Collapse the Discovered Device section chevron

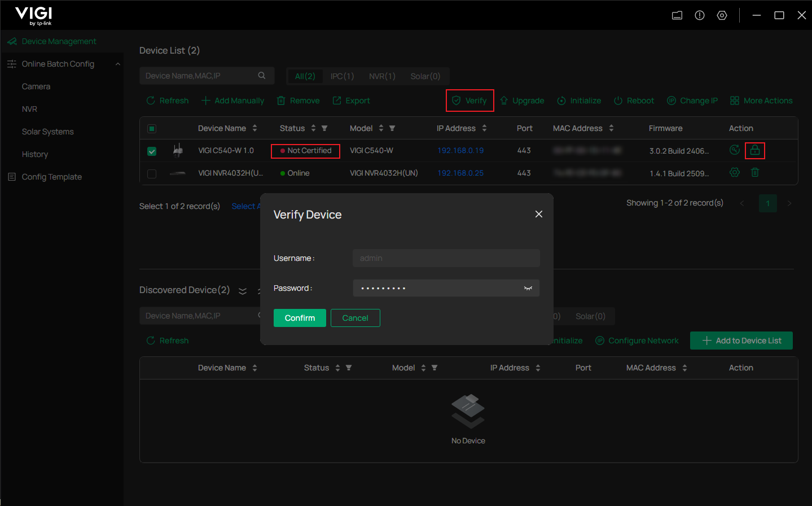click(x=243, y=291)
